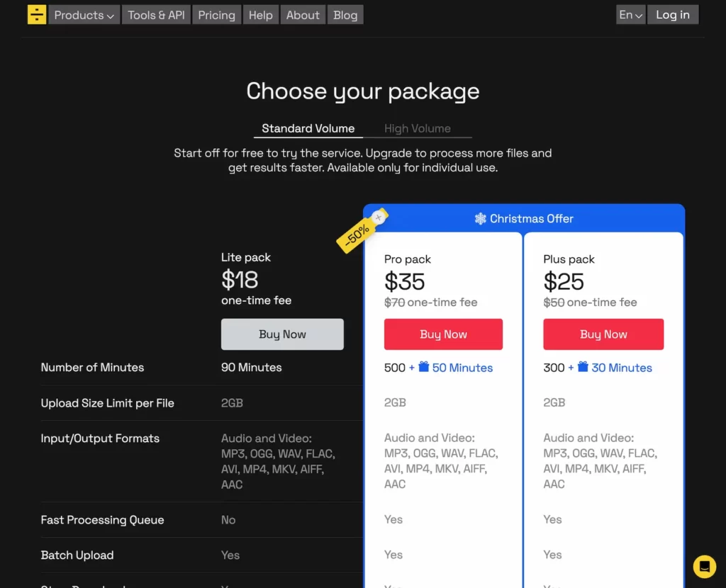Viewport: 726px width, 588px height.
Task: Open the Tools & API page
Action: click(x=156, y=14)
